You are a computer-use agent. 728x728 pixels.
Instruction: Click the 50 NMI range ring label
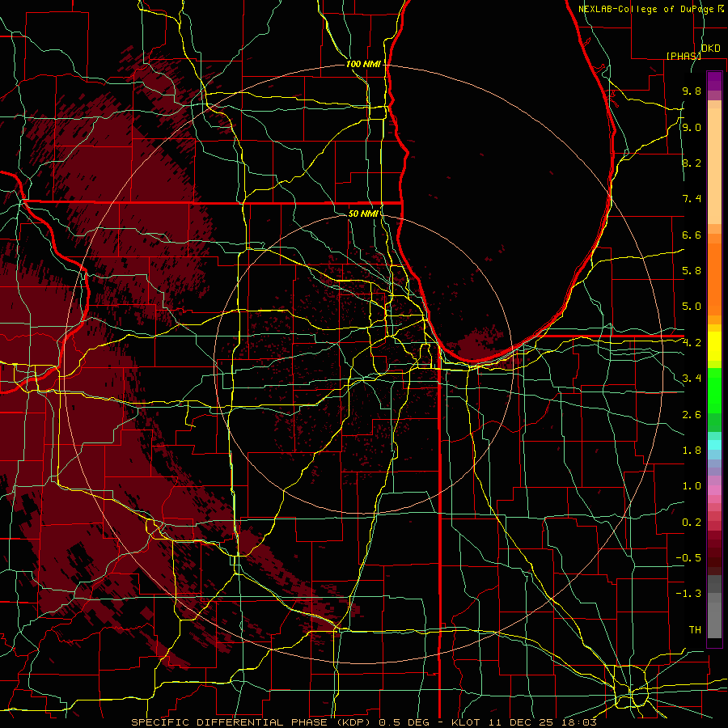point(363,214)
